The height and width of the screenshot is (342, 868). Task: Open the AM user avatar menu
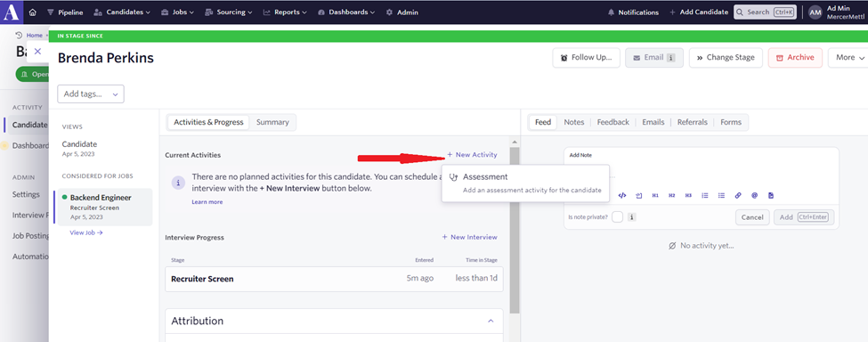click(x=815, y=12)
